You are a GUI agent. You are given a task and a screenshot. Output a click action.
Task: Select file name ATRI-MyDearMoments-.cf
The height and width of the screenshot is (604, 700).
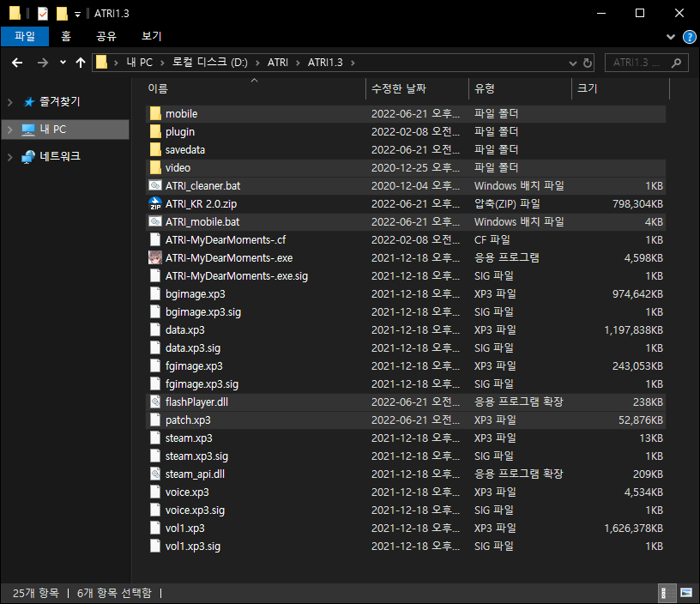(226, 240)
